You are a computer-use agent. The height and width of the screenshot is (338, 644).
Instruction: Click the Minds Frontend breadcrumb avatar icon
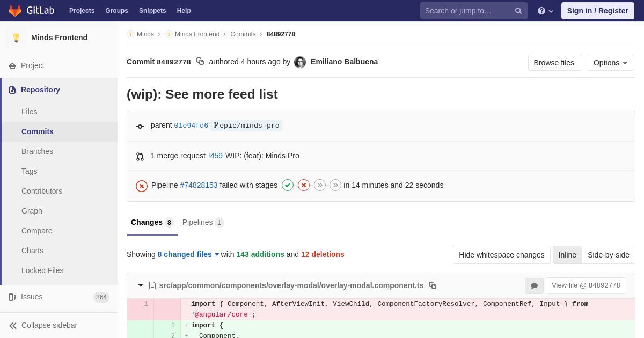(x=169, y=34)
